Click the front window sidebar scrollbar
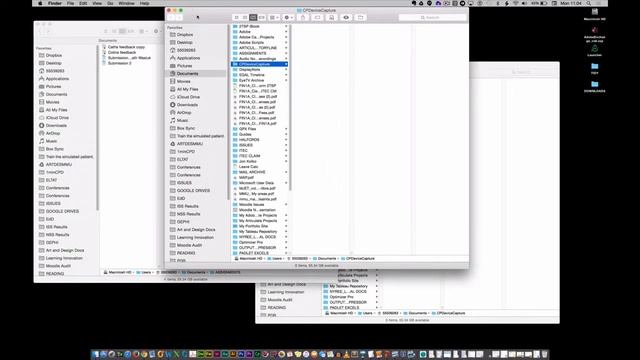Screen dimensions: 640x360 [x=228, y=112]
